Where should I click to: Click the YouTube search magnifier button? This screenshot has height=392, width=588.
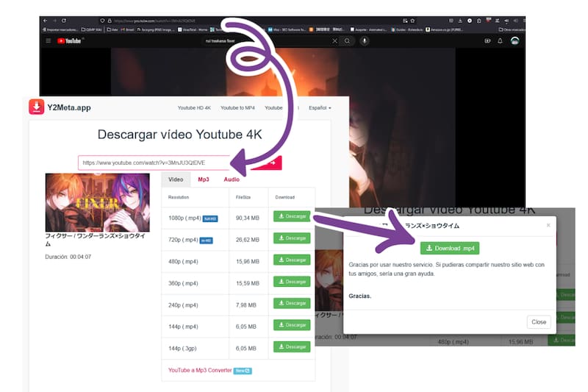tap(347, 41)
